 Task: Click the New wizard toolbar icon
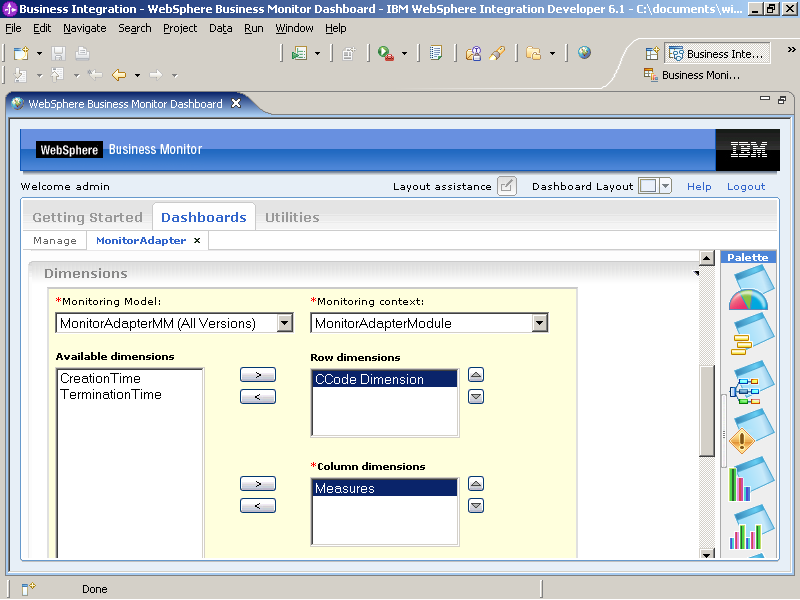[x=21, y=53]
